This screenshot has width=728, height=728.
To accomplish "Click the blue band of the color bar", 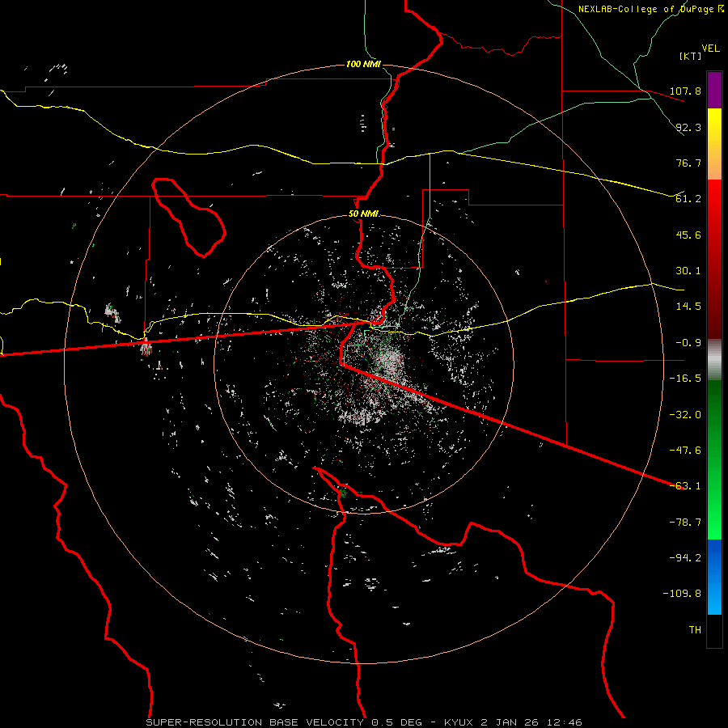I will pyautogui.click(x=714, y=577).
